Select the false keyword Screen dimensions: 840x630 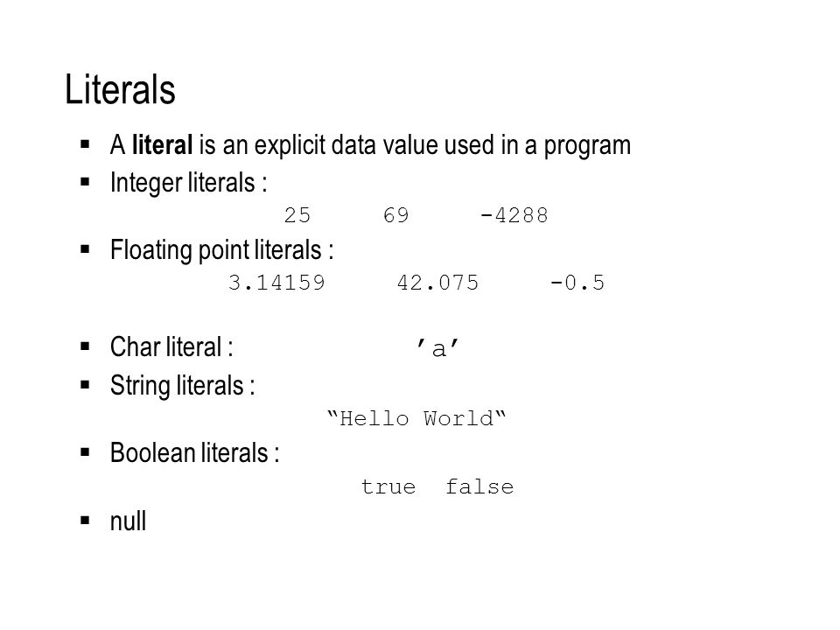pos(479,487)
